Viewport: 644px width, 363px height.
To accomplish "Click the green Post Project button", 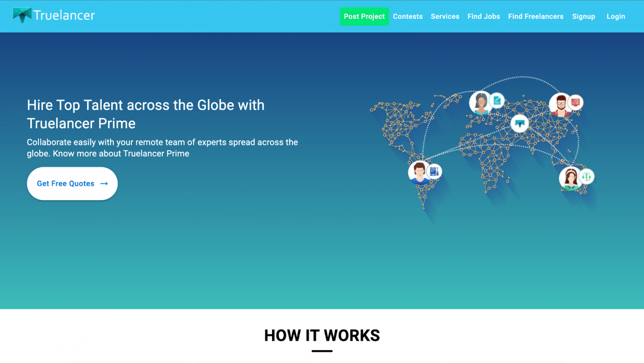I will point(364,16).
